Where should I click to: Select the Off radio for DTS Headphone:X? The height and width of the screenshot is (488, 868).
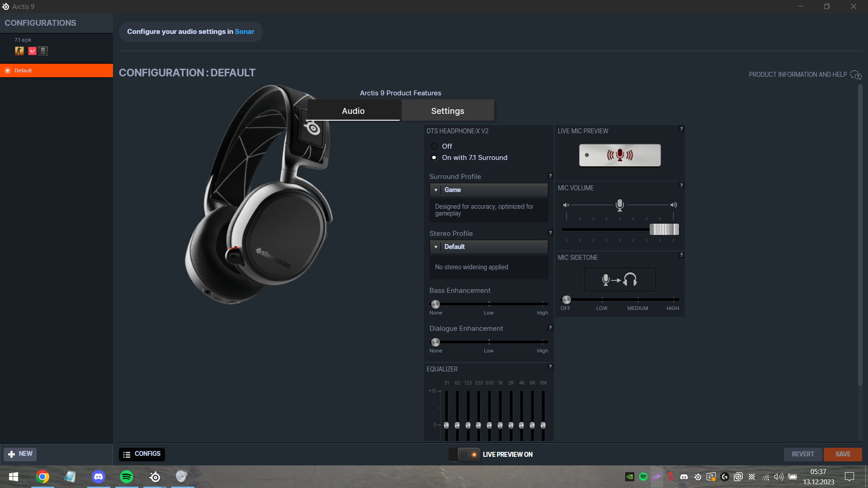click(434, 146)
